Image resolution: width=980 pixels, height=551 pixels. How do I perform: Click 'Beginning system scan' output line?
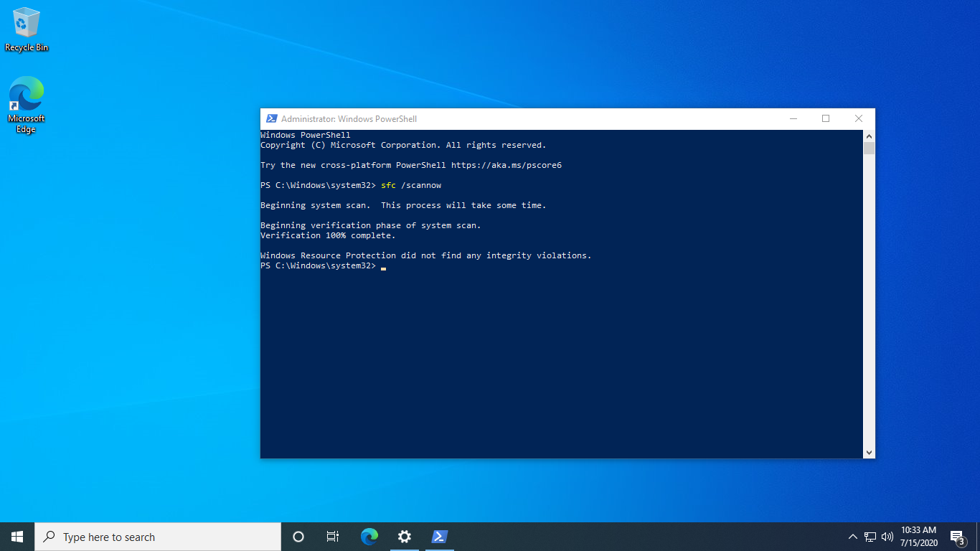[403, 205]
